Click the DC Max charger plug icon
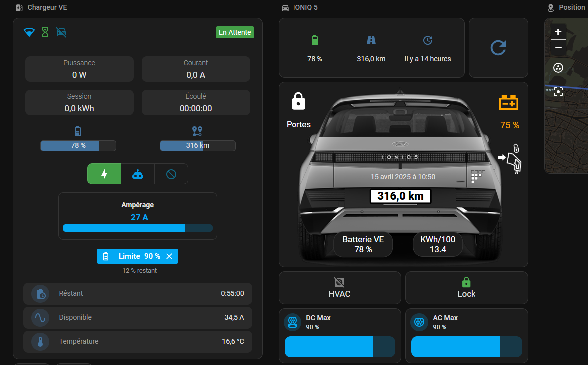 pyautogui.click(x=293, y=322)
